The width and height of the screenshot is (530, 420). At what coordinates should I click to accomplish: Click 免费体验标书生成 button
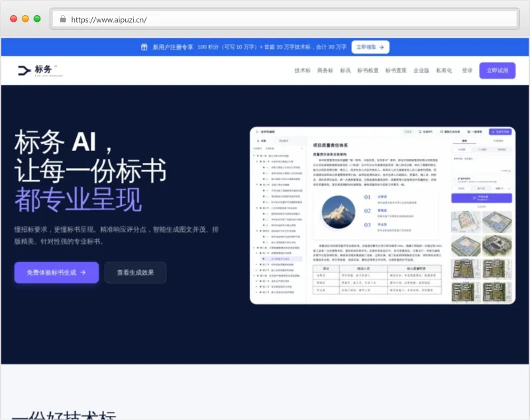(56, 272)
